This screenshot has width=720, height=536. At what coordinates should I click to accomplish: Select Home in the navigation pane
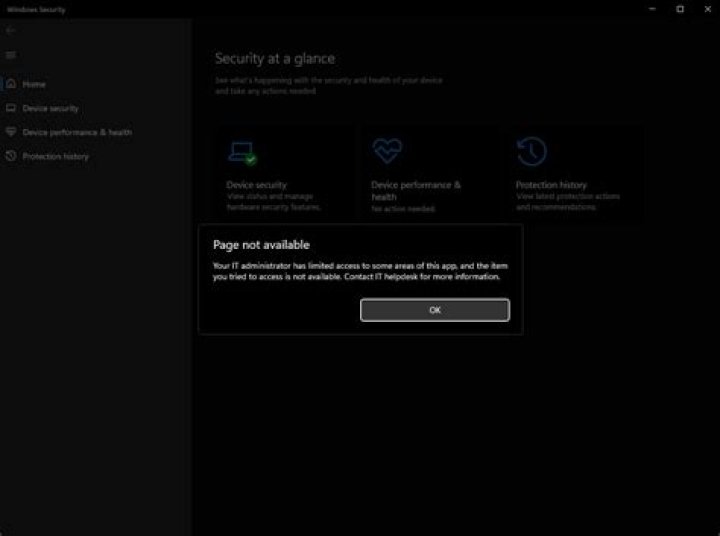(x=34, y=84)
